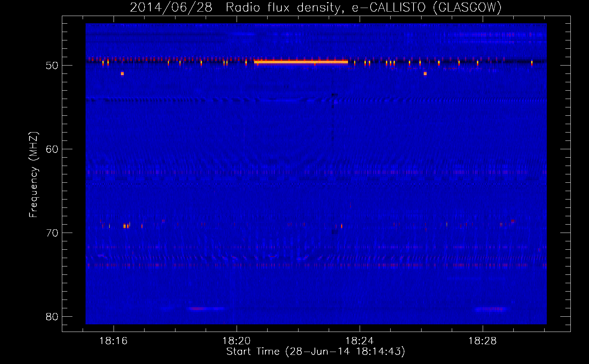Select the 50 tick label on frequency axis
Viewport: 589px width, 364px height.
(52, 66)
